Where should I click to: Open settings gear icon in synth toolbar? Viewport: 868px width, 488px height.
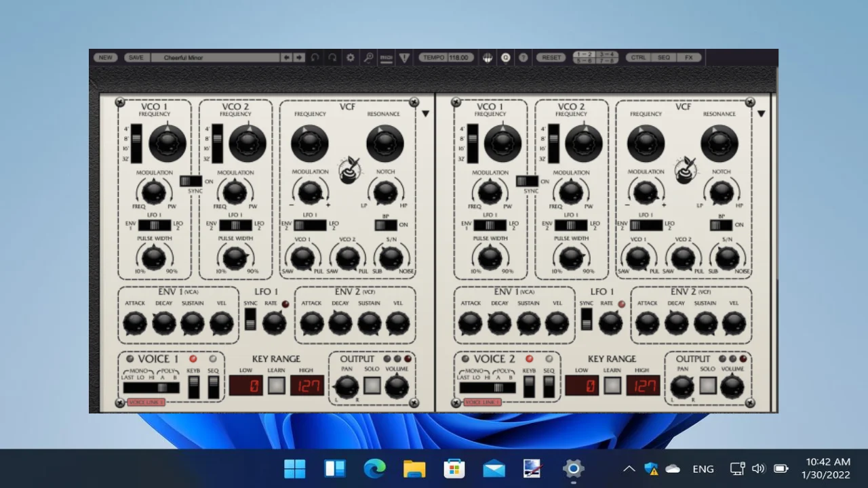tap(351, 58)
